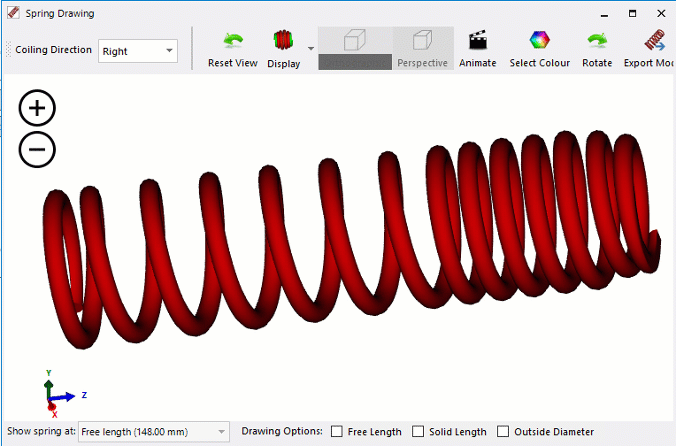The image size is (676, 446).
Task: Click the Export Model icon
Action: [x=655, y=42]
